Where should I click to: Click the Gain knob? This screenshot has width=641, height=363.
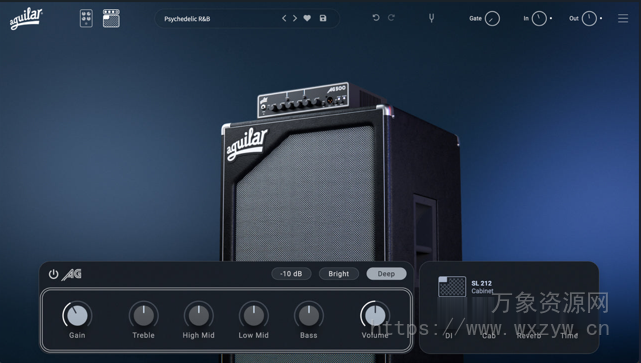(77, 315)
